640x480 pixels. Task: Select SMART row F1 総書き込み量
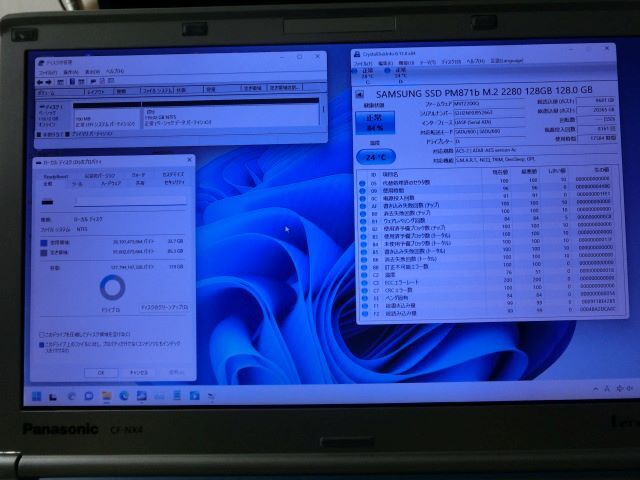tap(487, 305)
